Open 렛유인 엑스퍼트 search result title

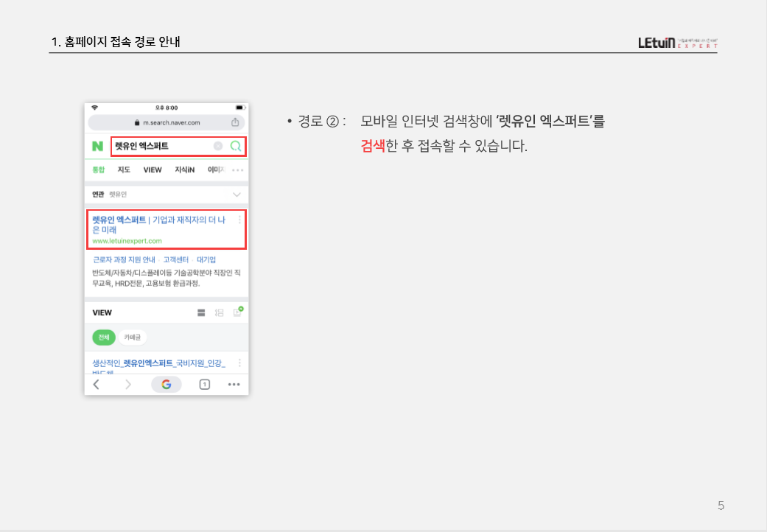[159, 225]
